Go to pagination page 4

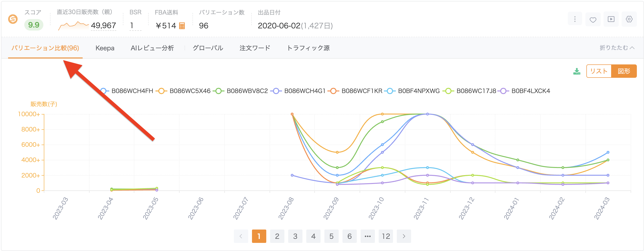[x=313, y=236]
